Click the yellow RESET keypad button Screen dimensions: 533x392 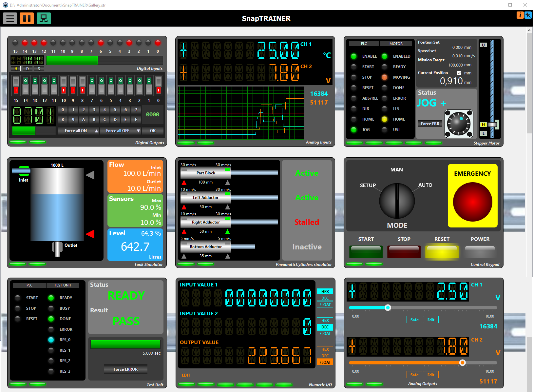(442, 252)
